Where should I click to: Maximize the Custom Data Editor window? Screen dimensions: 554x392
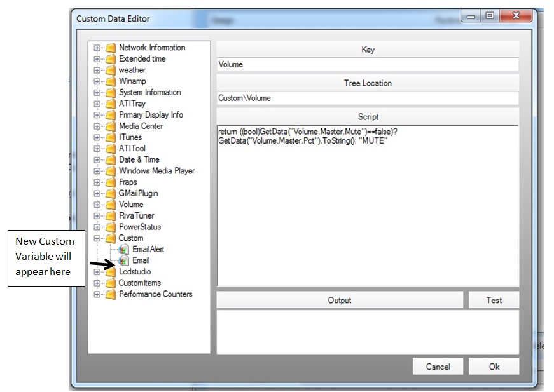pos(490,15)
